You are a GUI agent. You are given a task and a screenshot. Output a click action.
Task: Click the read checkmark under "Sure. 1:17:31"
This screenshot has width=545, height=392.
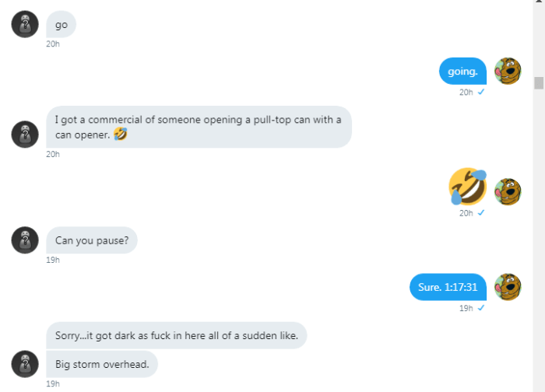(481, 308)
